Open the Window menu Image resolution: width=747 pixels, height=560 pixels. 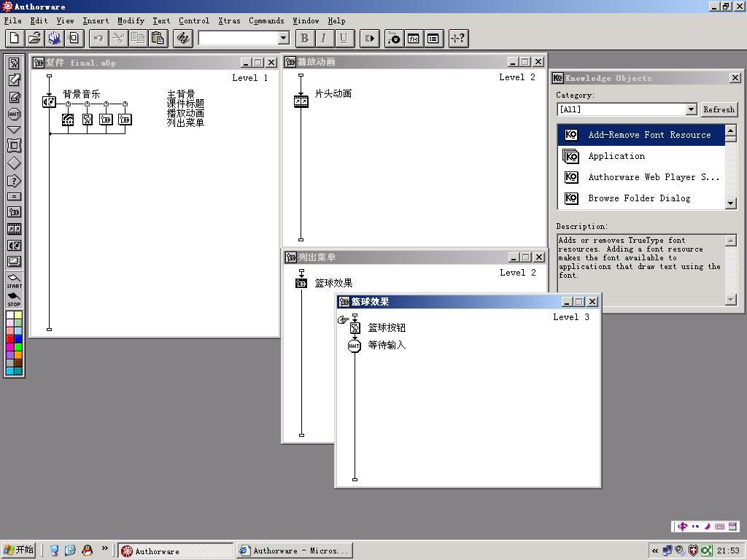[x=306, y=20]
